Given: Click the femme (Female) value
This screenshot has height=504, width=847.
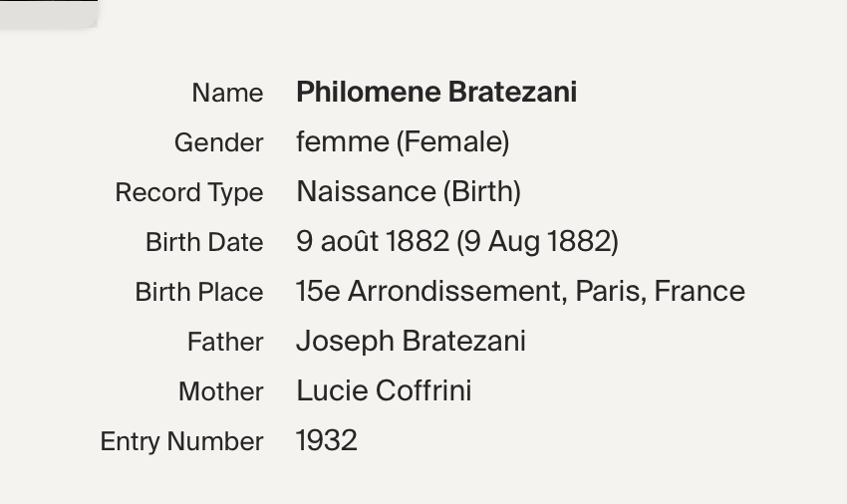Looking at the screenshot, I should pyautogui.click(x=403, y=142).
